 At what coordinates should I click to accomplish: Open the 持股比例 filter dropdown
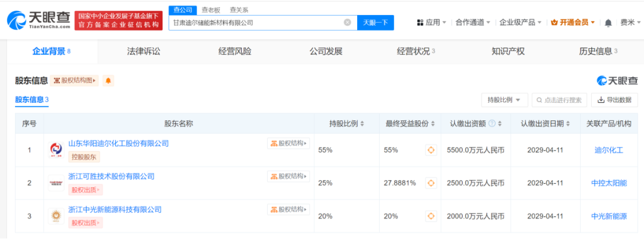(x=504, y=100)
